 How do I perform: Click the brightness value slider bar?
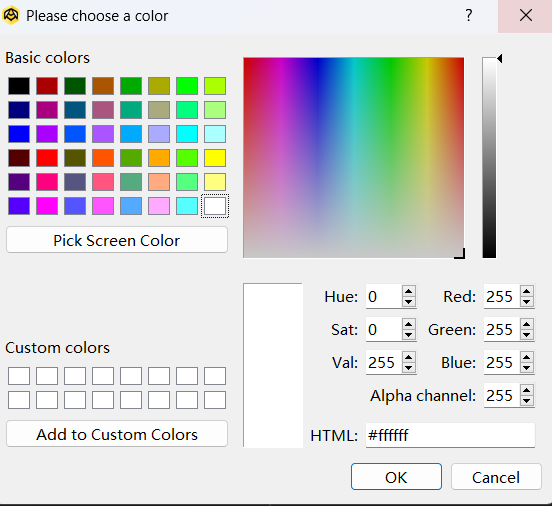click(489, 158)
